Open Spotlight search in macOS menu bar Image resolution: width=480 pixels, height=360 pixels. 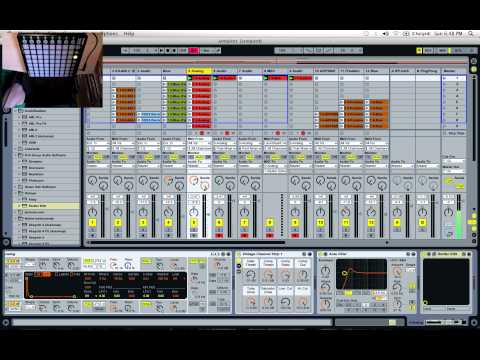click(x=471, y=34)
